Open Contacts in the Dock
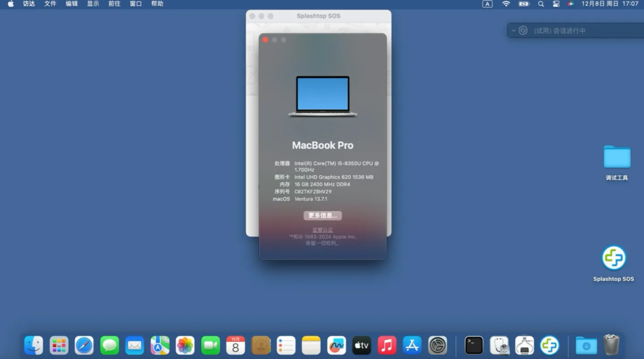 click(x=261, y=346)
